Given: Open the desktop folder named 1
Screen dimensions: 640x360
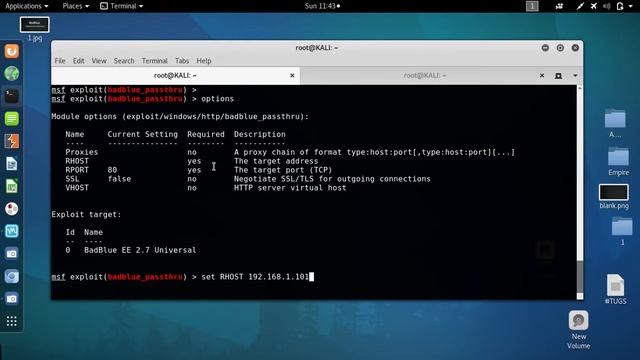Looking at the screenshot, I should tap(622, 227).
